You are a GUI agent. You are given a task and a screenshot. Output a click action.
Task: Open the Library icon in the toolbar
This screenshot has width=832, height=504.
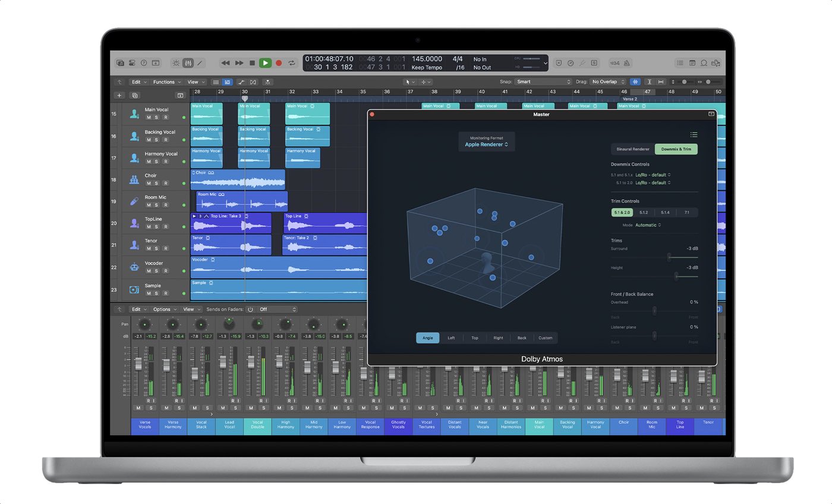(x=120, y=63)
